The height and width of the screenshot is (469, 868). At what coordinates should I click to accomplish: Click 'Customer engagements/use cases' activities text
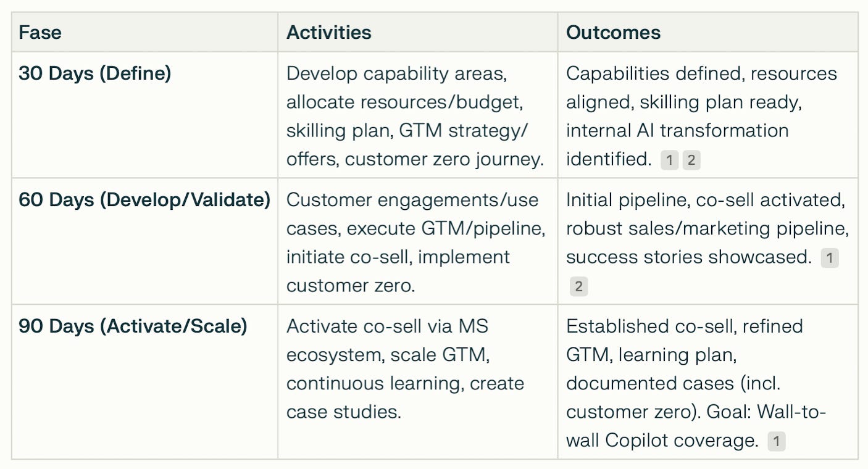pyautogui.click(x=412, y=201)
